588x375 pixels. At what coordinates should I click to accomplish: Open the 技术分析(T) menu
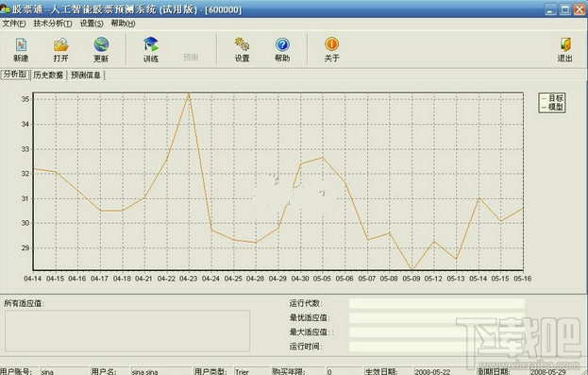pos(53,24)
